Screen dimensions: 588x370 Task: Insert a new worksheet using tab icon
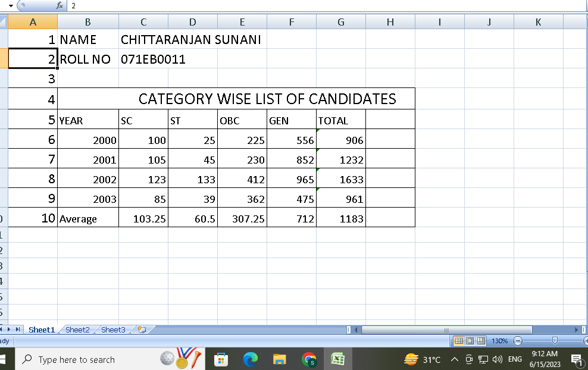pos(142,330)
